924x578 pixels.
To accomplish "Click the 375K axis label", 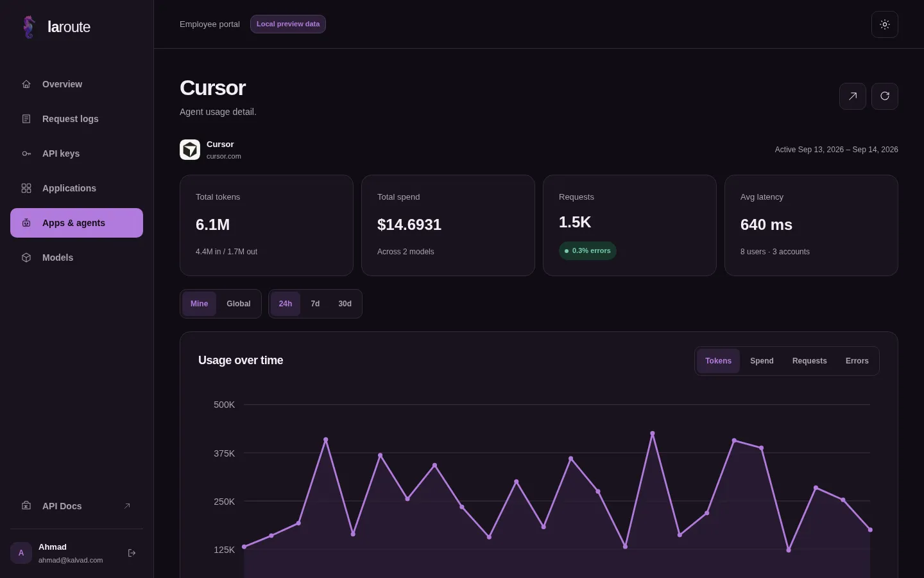I will click(x=225, y=453).
